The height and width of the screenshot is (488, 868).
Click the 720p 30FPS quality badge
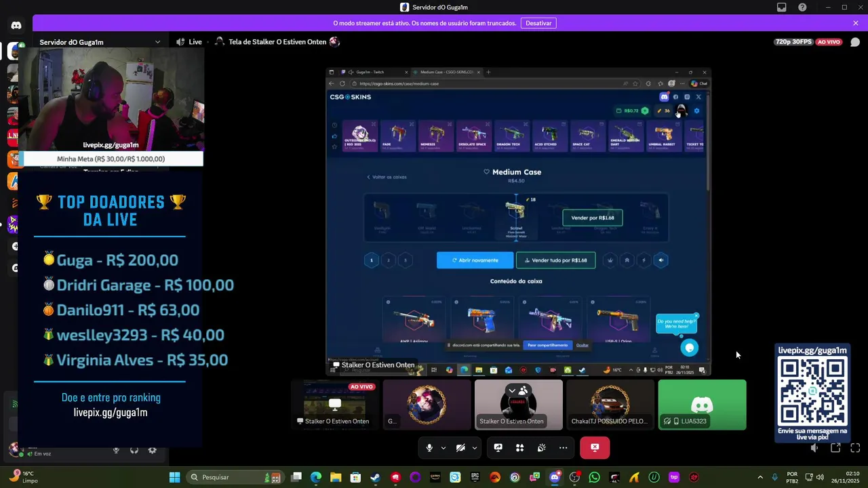[x=793, y=42]
